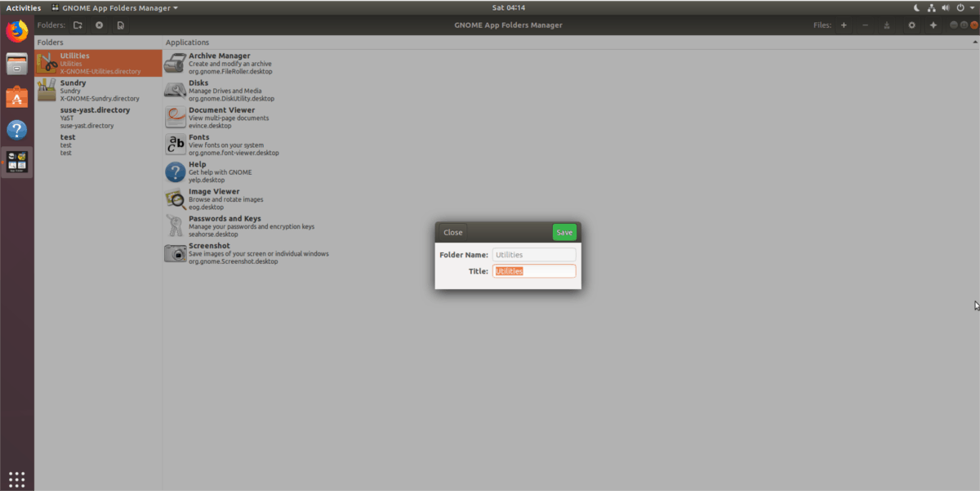Delete the selected Utilities folder
980x491 pixels.
pyautogui.click(x=99, y=25)
